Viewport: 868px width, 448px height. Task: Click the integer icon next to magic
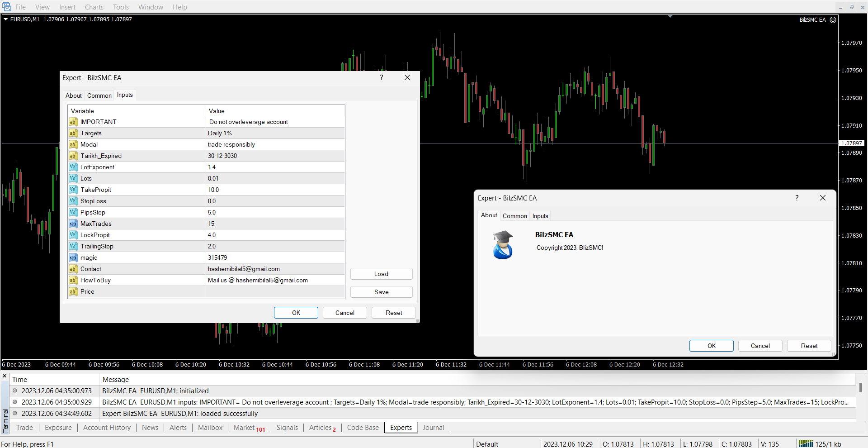click(73, 257)
